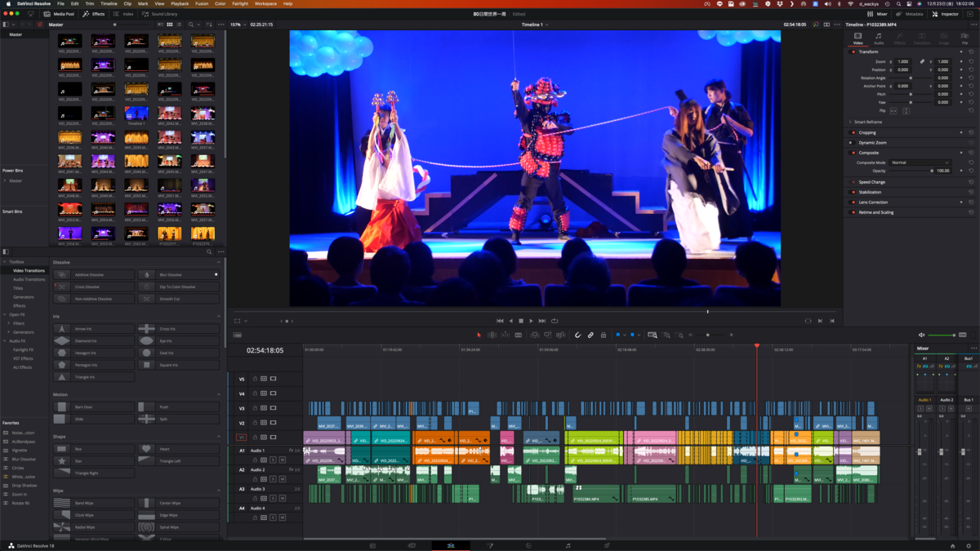Select the Cross Dissolve transition
Screen dimensions: 980x551
(94, 287)
